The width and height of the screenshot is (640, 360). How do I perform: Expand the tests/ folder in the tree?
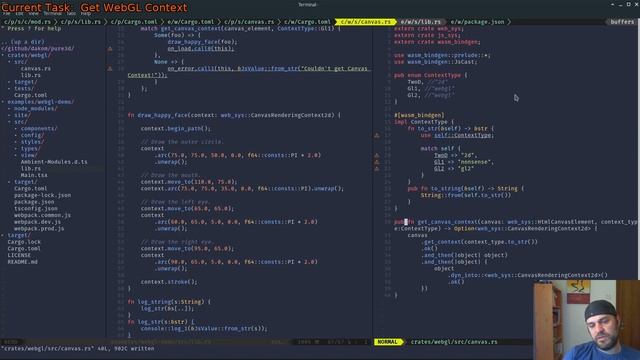(x=24, y=88)
